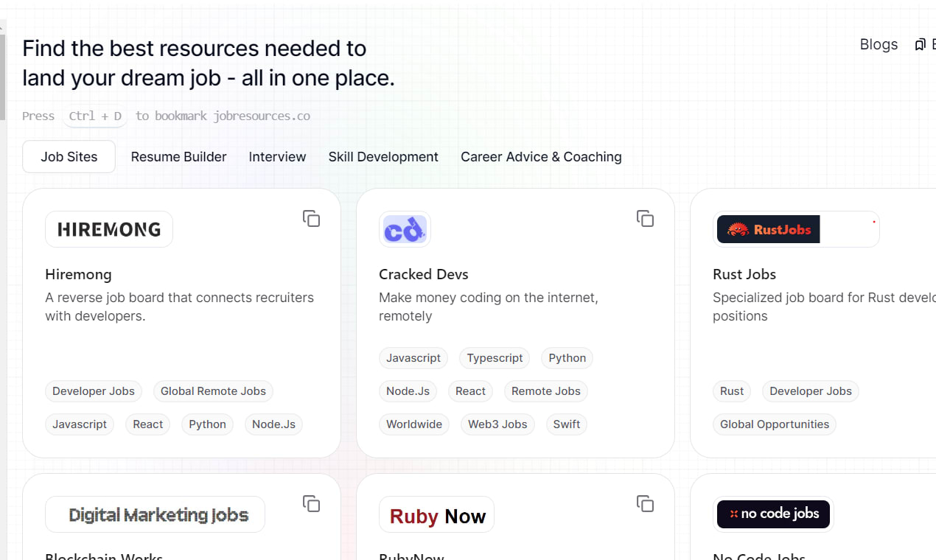This screenshot has width=936, height=560.
Task: Open the Hiremong title link
Action: [x=78, y=274]
